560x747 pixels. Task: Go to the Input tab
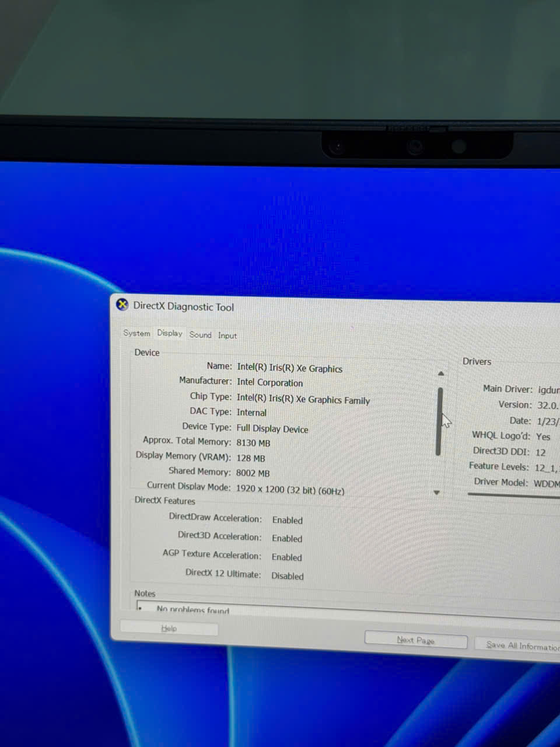click(228, 336)
